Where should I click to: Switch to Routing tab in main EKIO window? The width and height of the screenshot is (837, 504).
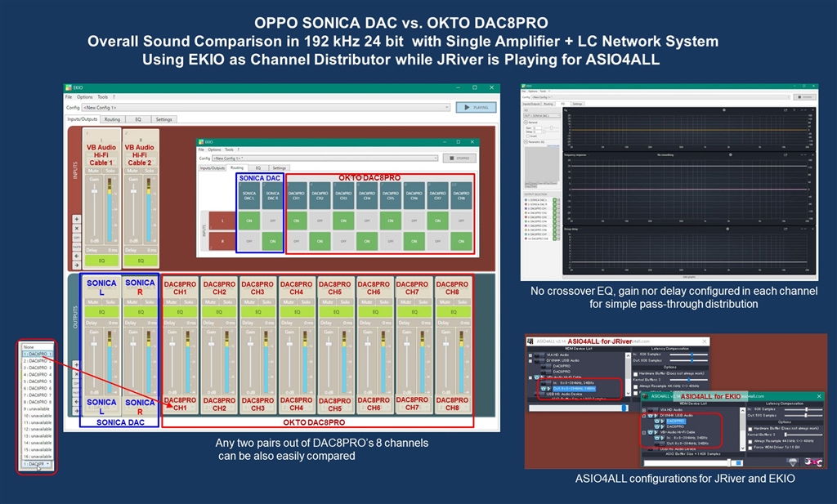(x=112, y=119)
